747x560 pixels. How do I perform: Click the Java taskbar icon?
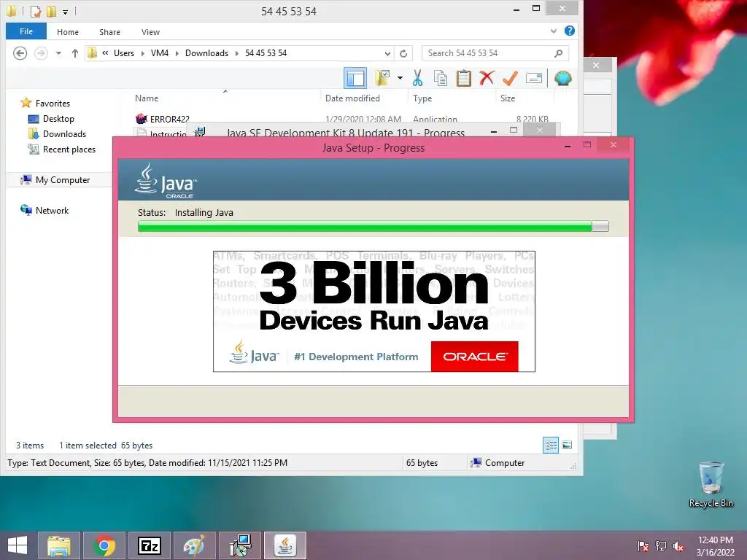(x=285, y=545)
